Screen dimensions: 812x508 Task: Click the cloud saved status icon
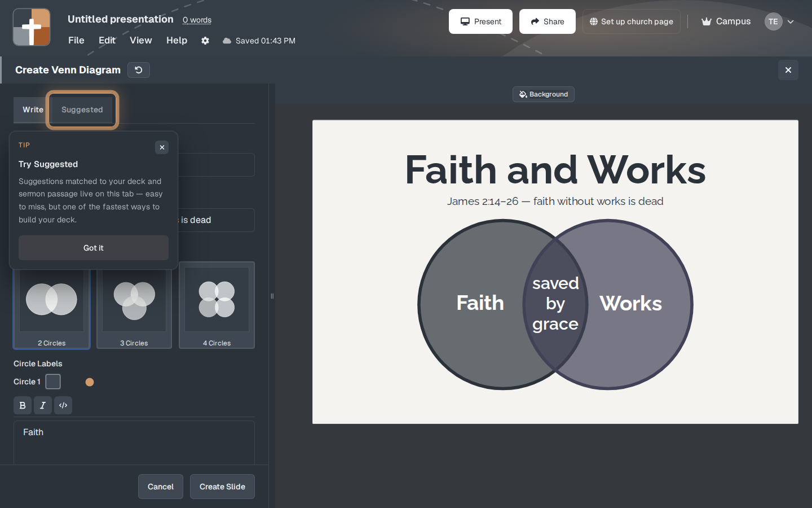[227, 41]
